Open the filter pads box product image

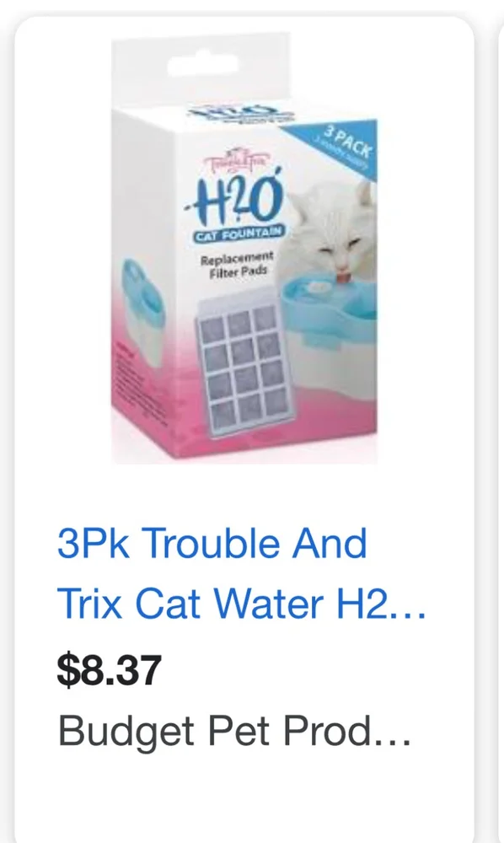pyautogui.click(x=244, y=249)
